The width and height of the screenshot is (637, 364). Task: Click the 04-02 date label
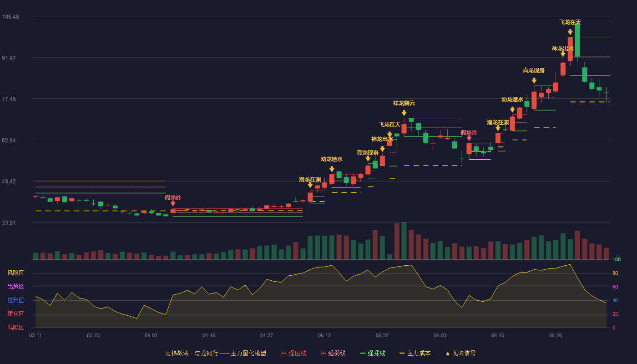tap(151, 335)
